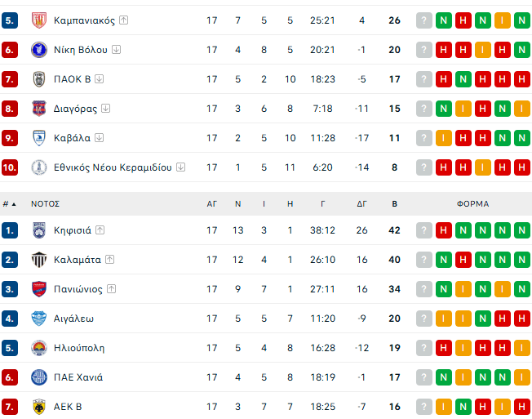Click the ΑΕΚ Β team crest

tap(38, 407)
